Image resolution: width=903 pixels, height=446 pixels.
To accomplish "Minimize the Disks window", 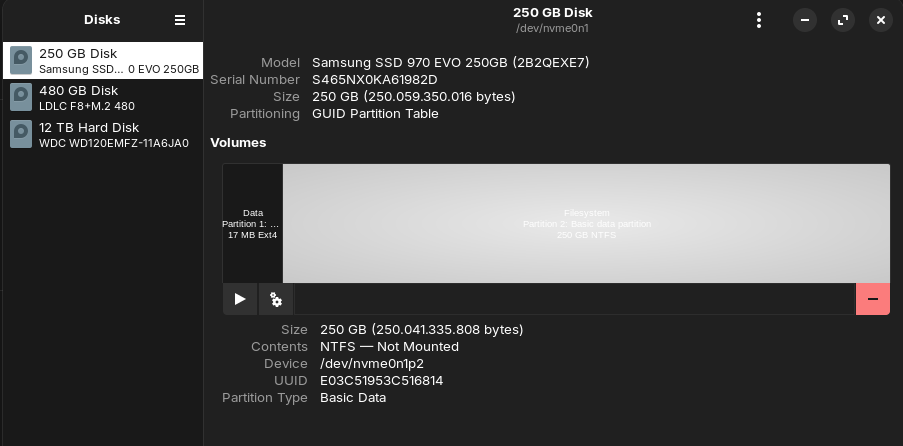I will (805, 20).
